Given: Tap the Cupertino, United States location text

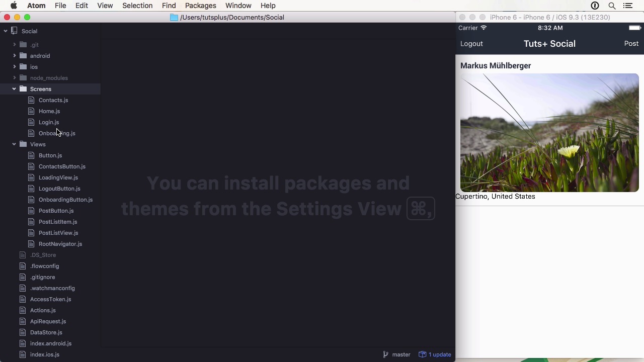Looking at the screenshot, I should (x=495, y=197).
